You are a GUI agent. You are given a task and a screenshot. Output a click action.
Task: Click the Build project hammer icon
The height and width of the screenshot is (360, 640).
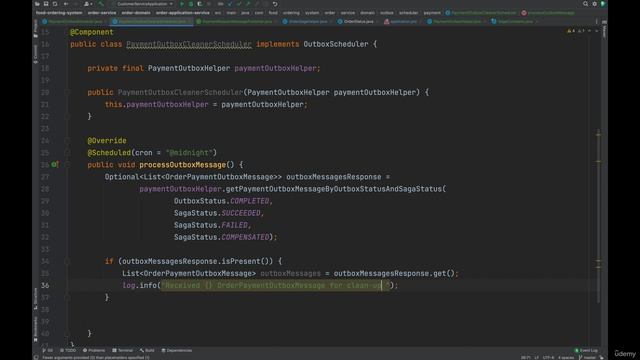(101, 4)
